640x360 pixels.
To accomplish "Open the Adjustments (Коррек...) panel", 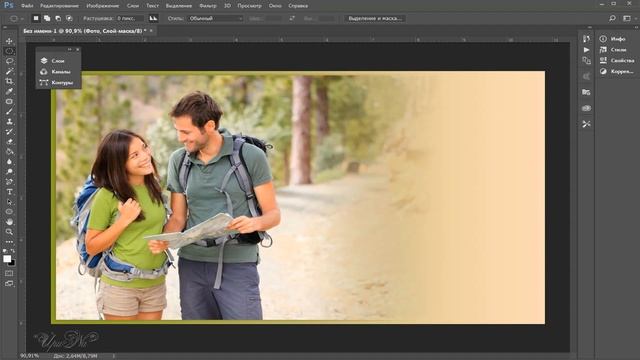I will pyautogui.click(x=617, y=71).
